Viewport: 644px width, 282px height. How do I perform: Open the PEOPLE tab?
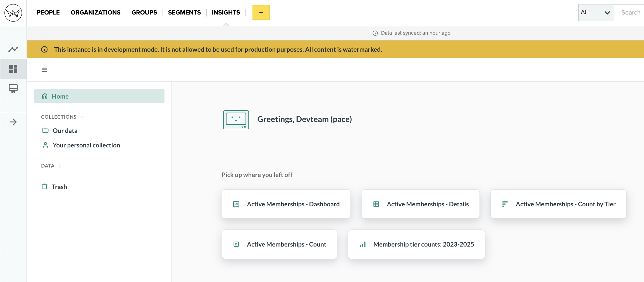[x=48, y=13]
